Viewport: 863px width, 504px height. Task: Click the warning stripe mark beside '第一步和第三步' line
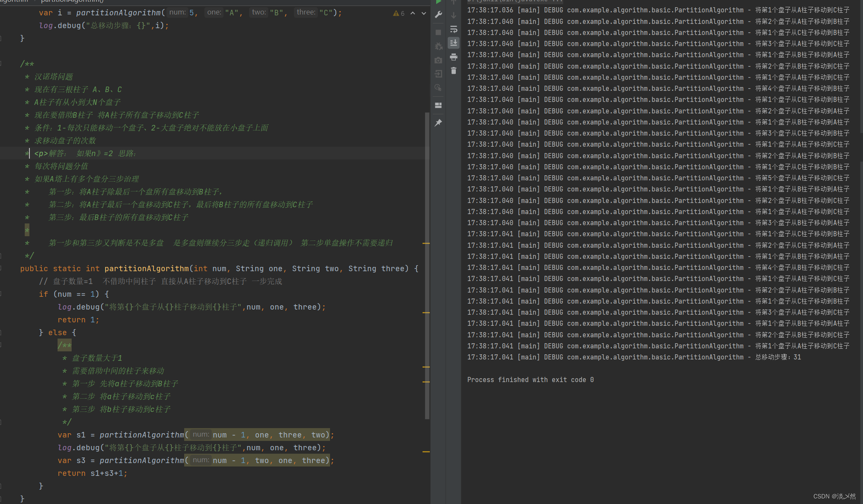click(x=426, y=243)
